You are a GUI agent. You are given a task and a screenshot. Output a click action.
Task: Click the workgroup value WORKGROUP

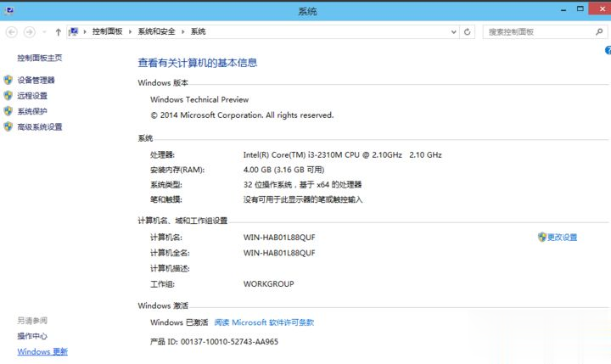coord(268,284)
